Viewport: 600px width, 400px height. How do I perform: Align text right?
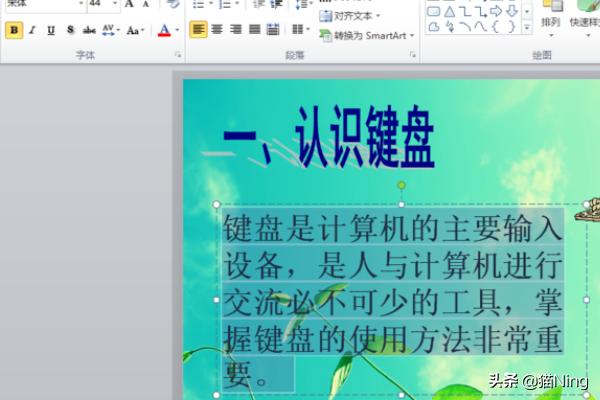(x=236, y=29)
